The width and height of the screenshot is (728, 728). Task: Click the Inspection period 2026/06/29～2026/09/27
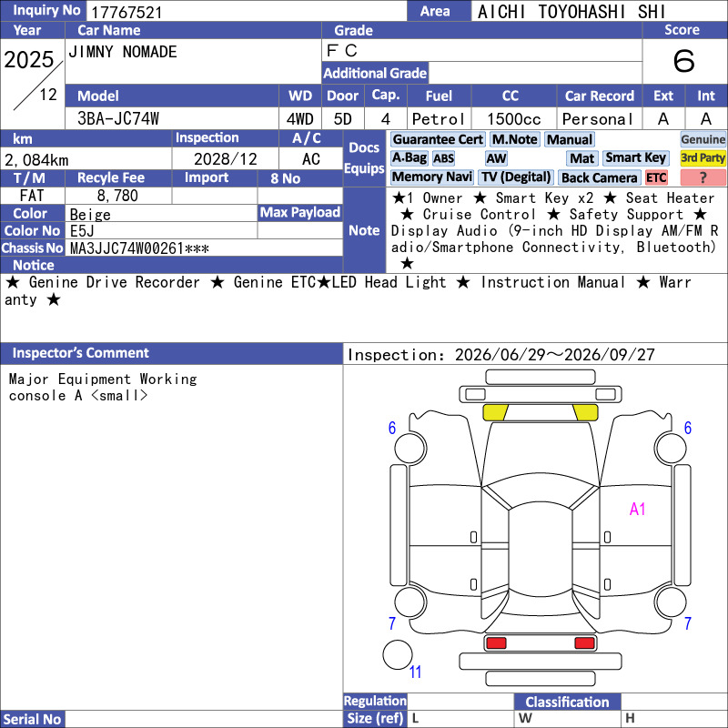coord(501,355)
